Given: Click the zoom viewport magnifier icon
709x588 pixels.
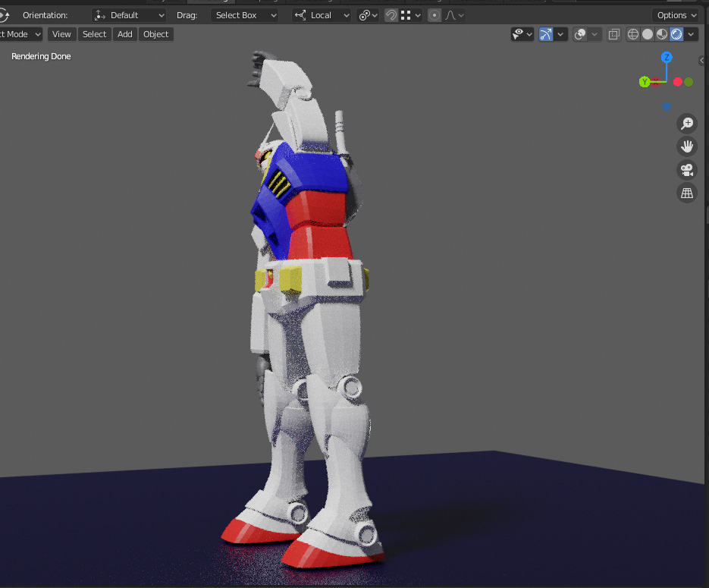Looking at the screenshot, I should click(x=687, y=124).
